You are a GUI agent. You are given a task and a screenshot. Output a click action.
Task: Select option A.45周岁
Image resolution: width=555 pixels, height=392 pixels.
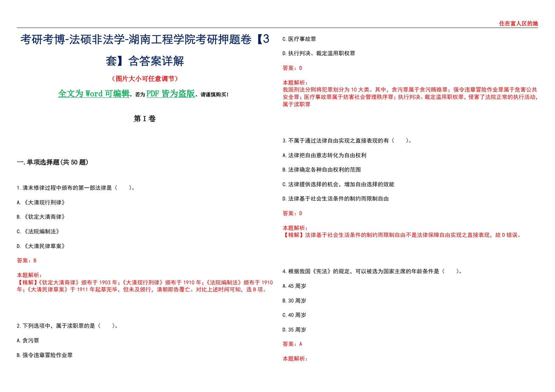pos(294,286)
